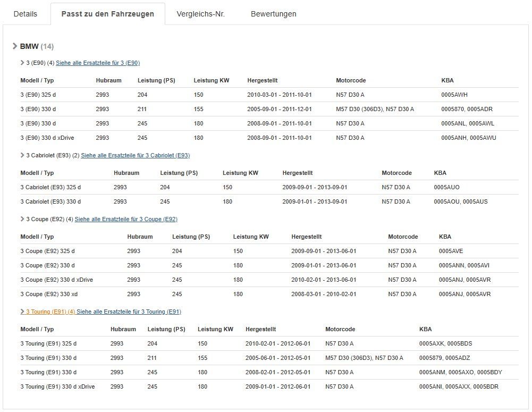Click KBA value 0005AWH
Viewport: 532px width, 412px height.
454,95
